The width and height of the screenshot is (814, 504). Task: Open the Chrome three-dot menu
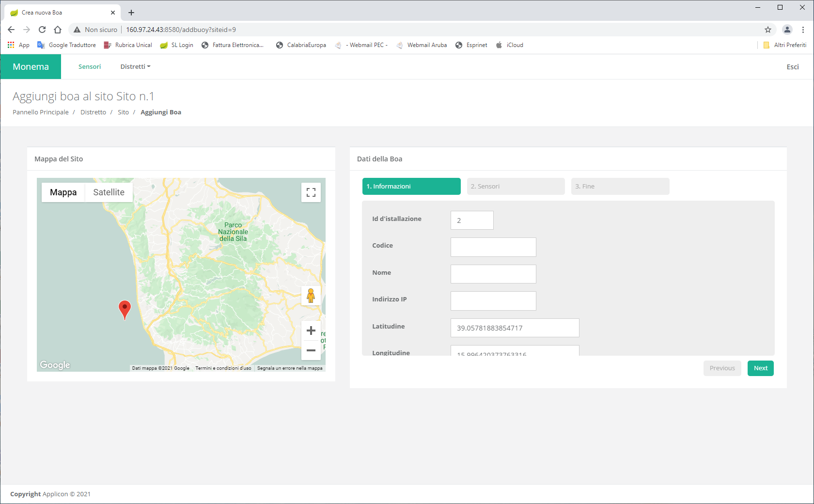[803, 30]
